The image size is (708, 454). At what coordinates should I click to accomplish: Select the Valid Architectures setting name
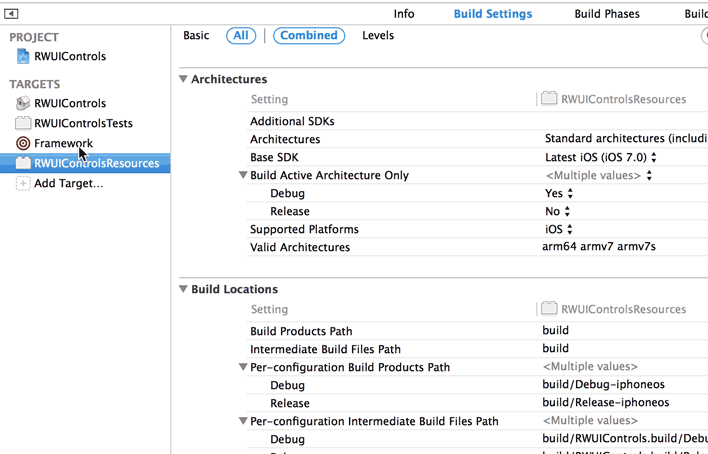[x=300, y=248]
